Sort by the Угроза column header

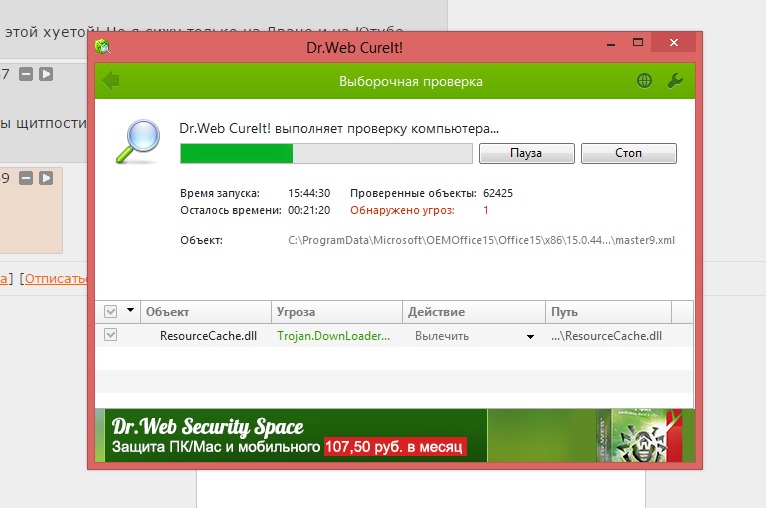tap(337, 312)
